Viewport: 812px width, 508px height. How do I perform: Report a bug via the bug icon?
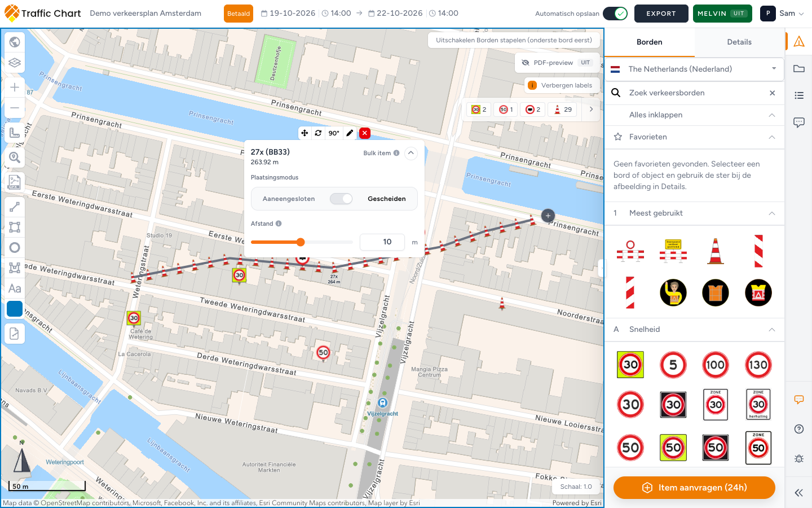coord(799,458)
